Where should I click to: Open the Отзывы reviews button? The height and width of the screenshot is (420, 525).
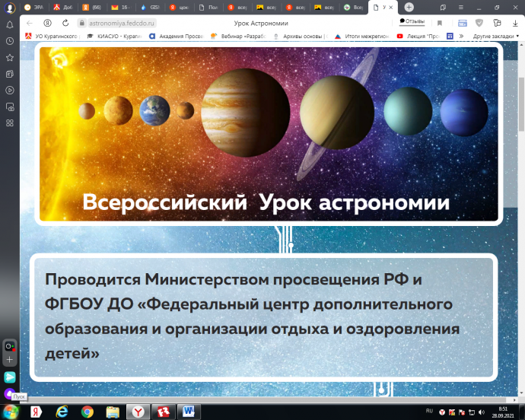coord(412,21)
